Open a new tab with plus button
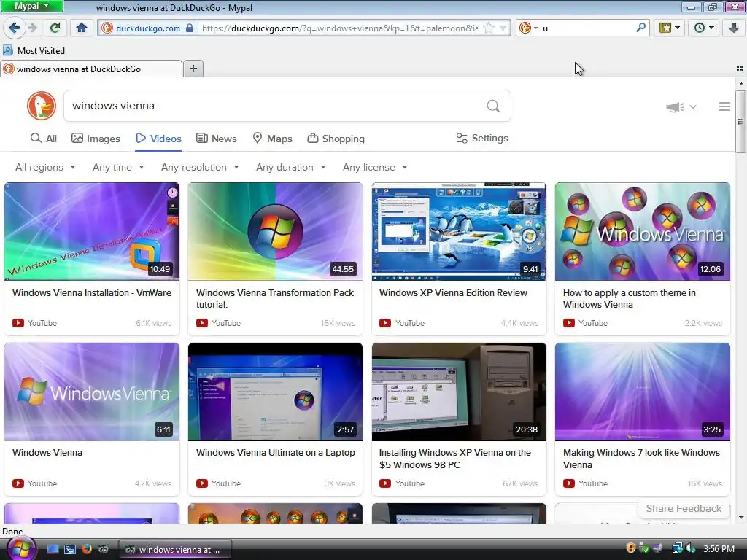 pyautogui.click(x=193, y=69)
